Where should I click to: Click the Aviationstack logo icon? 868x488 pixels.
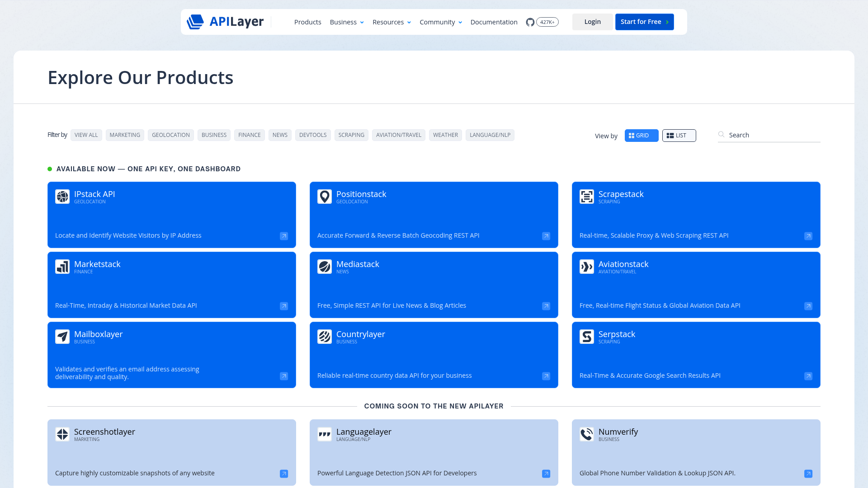point(587,267)
